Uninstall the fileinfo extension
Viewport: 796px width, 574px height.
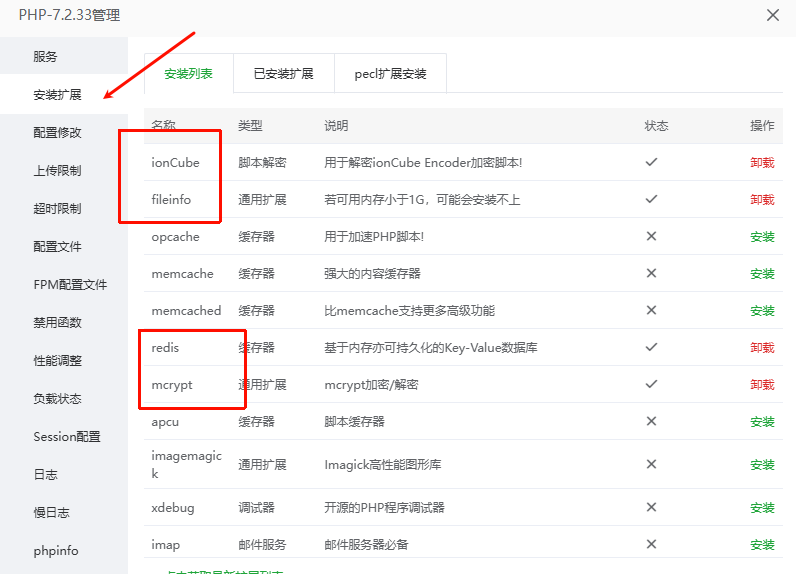762,200
